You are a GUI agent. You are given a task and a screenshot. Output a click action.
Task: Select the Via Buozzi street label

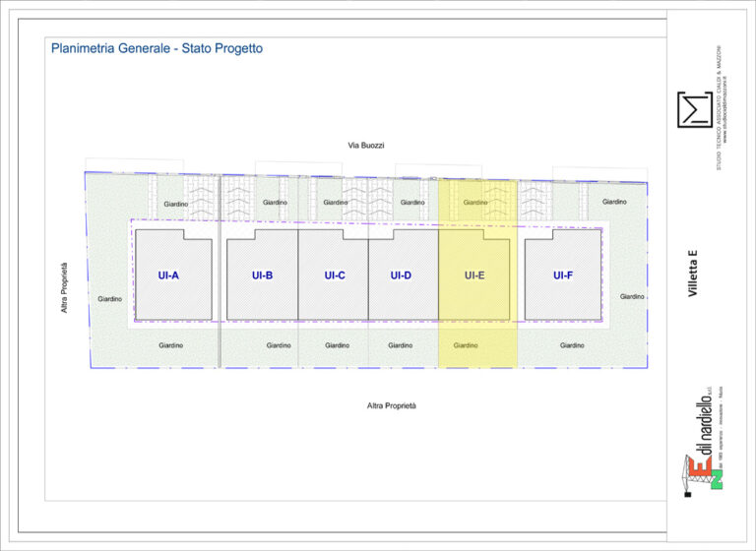(366, 145)
